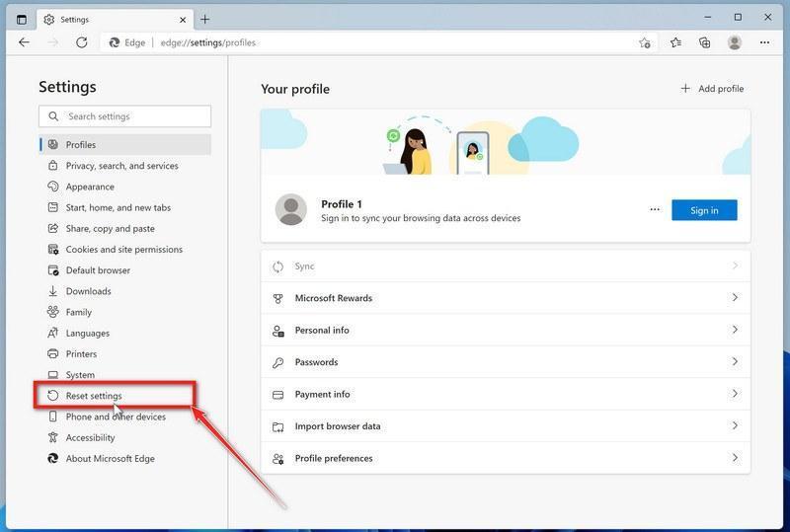Expand Microsoft Rewards chevron
790x532 pixels.
pyautogui.click(x=735, y=298)
